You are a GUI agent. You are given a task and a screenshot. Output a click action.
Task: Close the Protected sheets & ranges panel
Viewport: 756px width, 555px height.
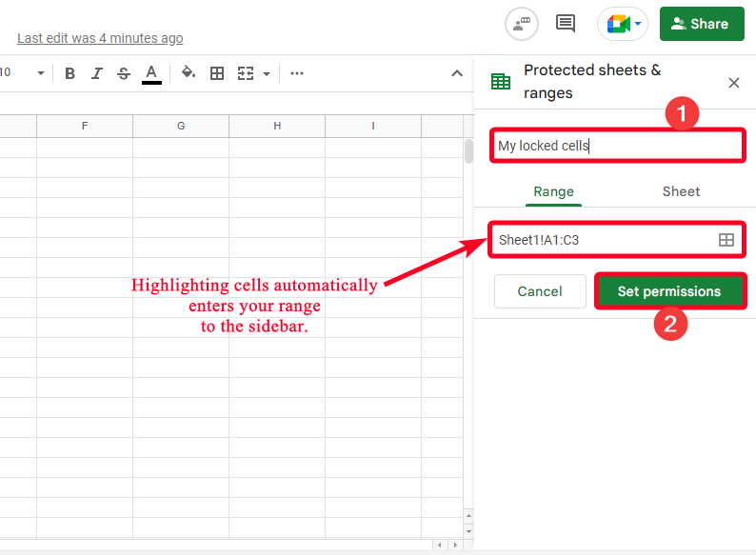733,83
